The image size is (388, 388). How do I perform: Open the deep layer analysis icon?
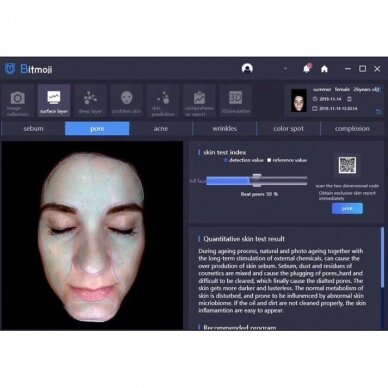tap(90, 101)
